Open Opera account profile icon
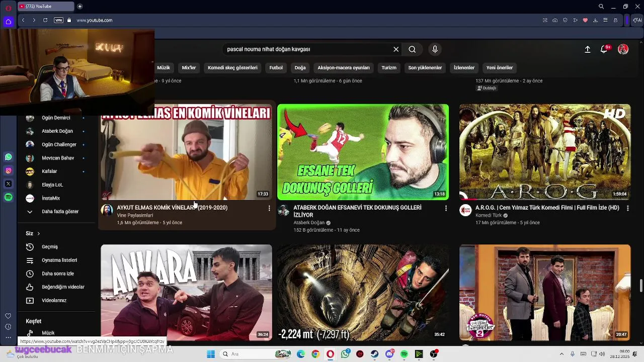Screen dimensions: 644x362 click(615, 20)
